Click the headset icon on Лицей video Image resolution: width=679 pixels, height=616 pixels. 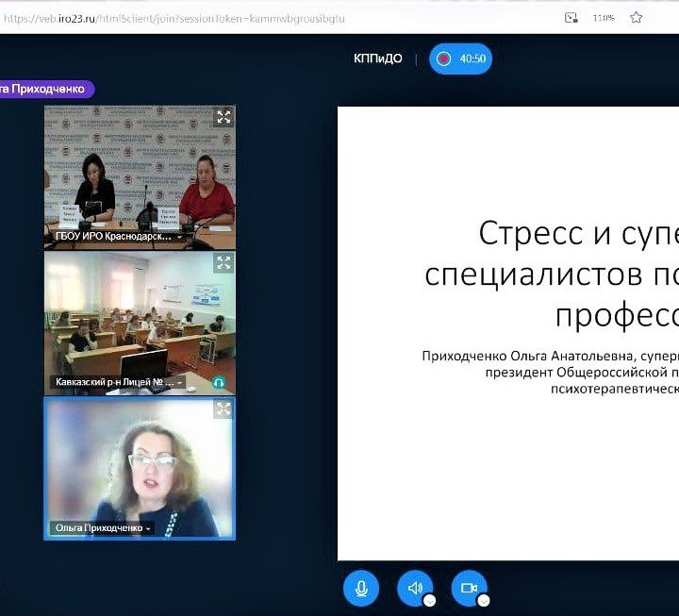pyautogui.click(x=219, y=382)
